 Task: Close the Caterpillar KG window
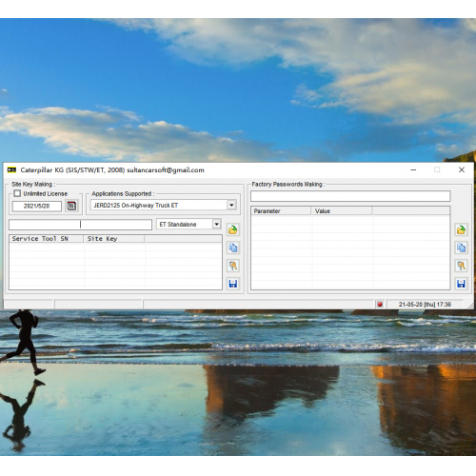tap(462, 169)
